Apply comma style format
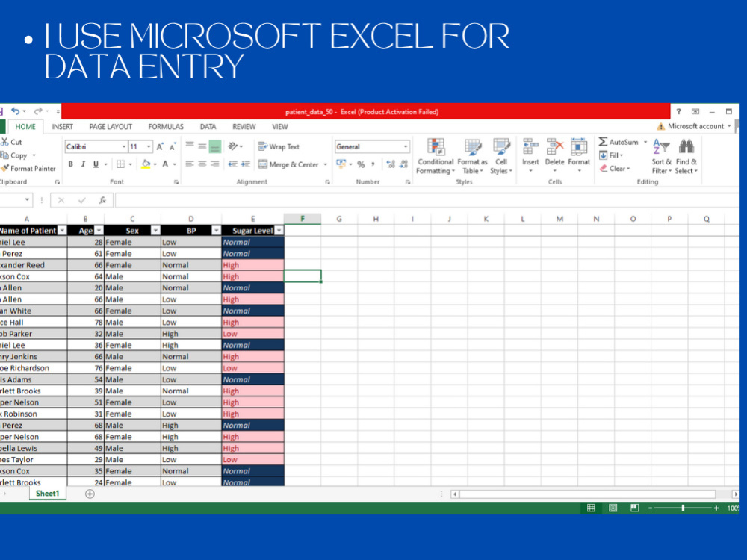The image size is (747, 560). click(373, 164)
